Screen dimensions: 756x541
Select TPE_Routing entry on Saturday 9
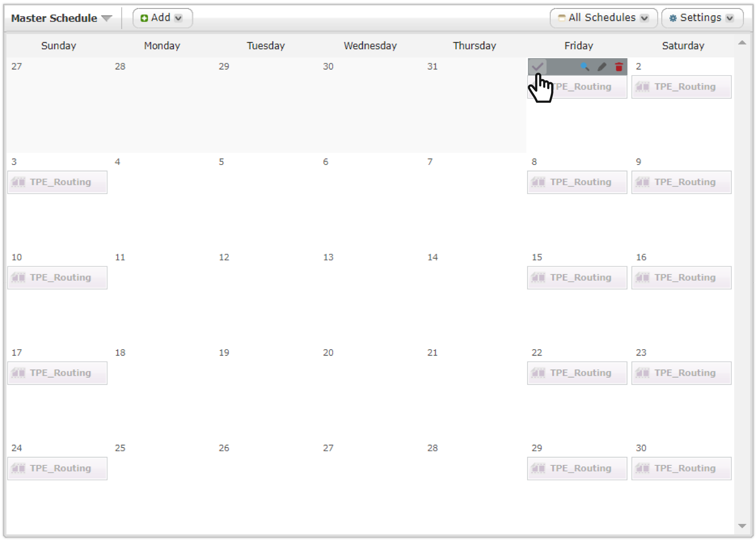[x=681, y=182]
